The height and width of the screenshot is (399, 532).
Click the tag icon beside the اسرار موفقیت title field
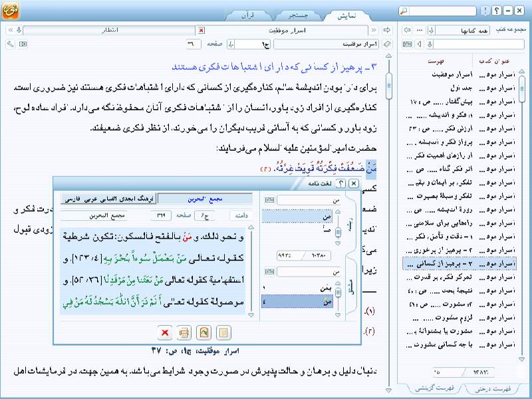387,44
